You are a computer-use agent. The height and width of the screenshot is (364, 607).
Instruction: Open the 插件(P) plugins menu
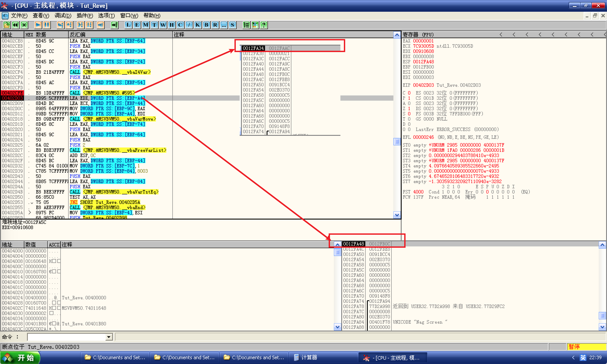[85, 16]
